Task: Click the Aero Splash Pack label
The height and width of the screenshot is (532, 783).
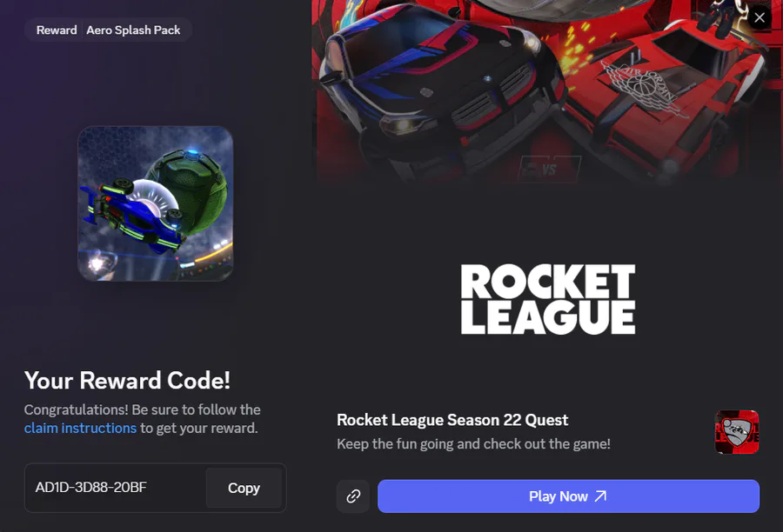Action: (133, 30)
